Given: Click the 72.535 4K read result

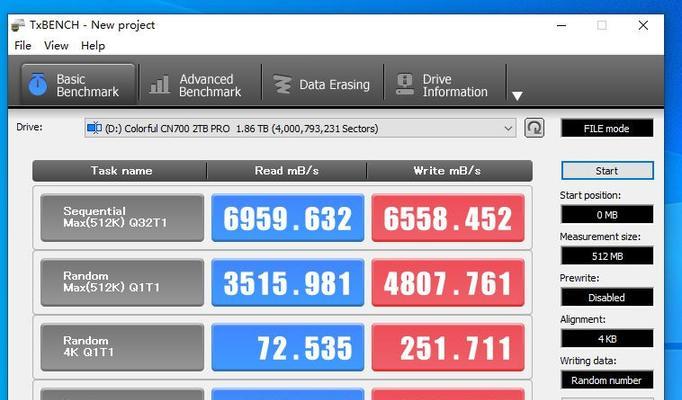Looking at the screenshot, I should pos(288,347).
